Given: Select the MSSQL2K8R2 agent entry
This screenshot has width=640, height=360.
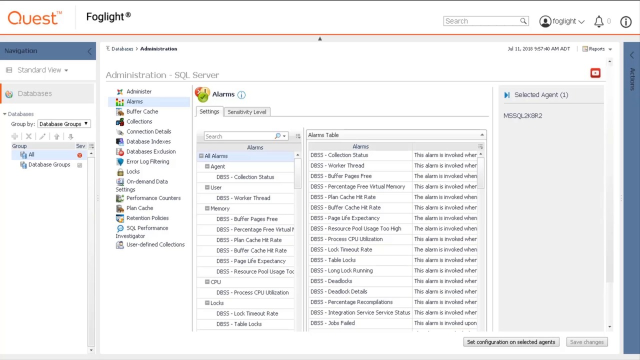Looking at the screenshot, I should coord(523,116).
